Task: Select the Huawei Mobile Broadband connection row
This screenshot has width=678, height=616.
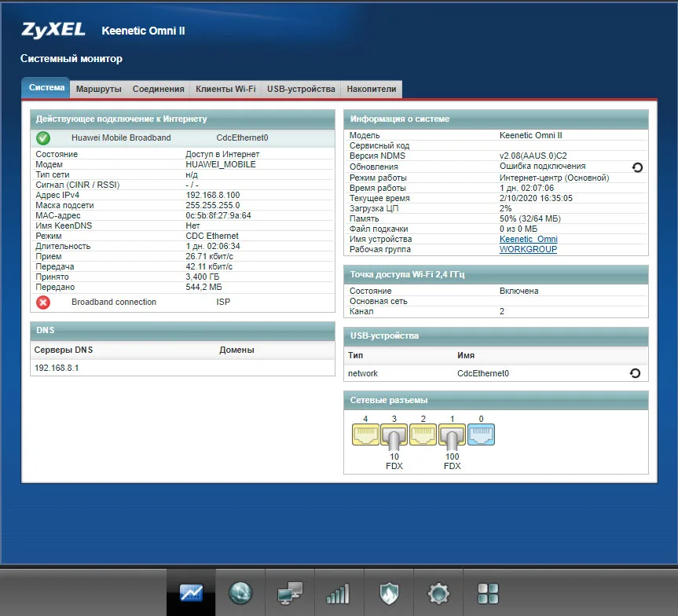Action: (182, 138)
